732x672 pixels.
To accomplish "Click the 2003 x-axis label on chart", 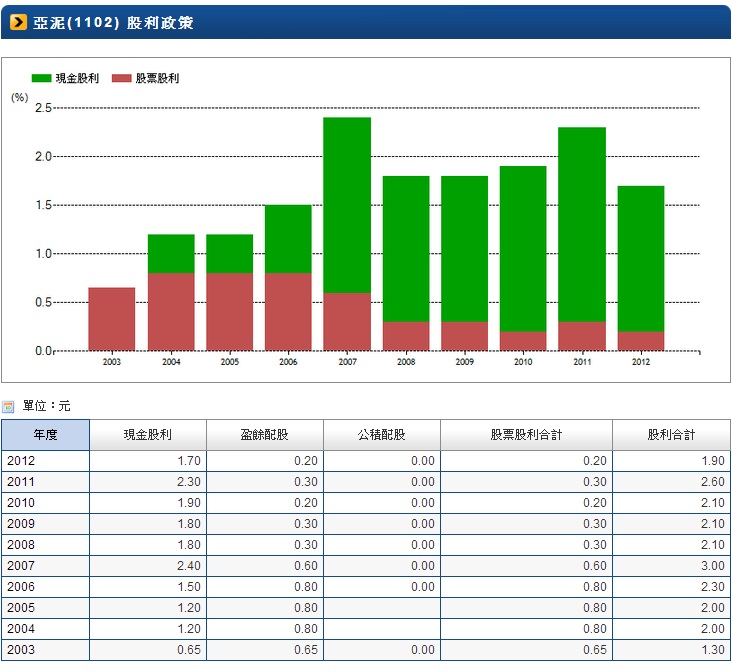I will (112, 362).
